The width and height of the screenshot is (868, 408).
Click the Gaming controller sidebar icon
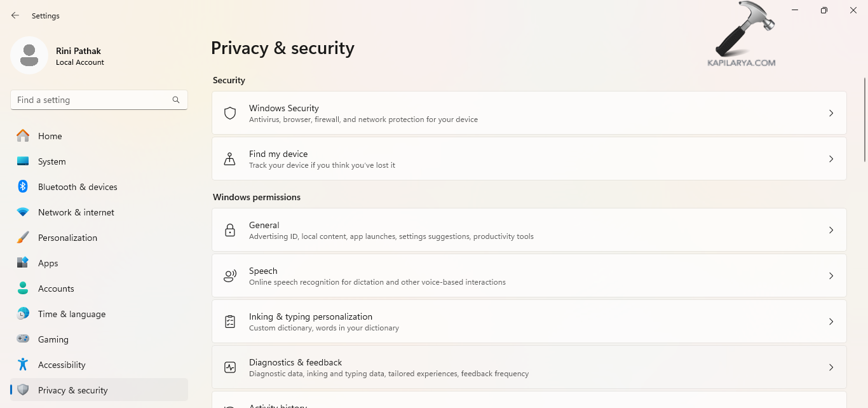pyautogui.click(x=23, y=339)
